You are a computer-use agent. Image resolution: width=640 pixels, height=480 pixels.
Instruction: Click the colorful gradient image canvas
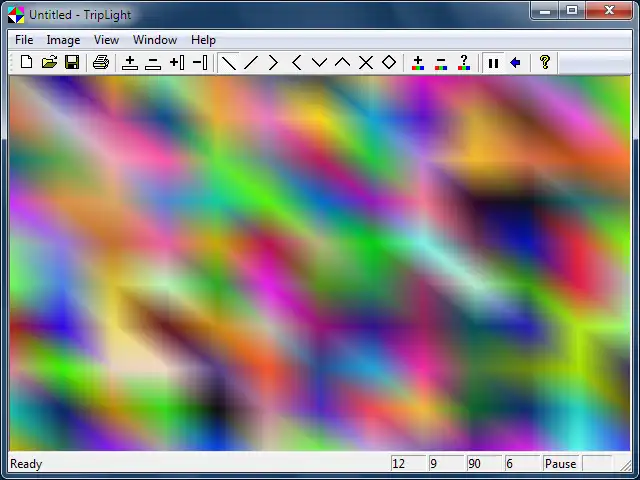click(x=320, y=263)
